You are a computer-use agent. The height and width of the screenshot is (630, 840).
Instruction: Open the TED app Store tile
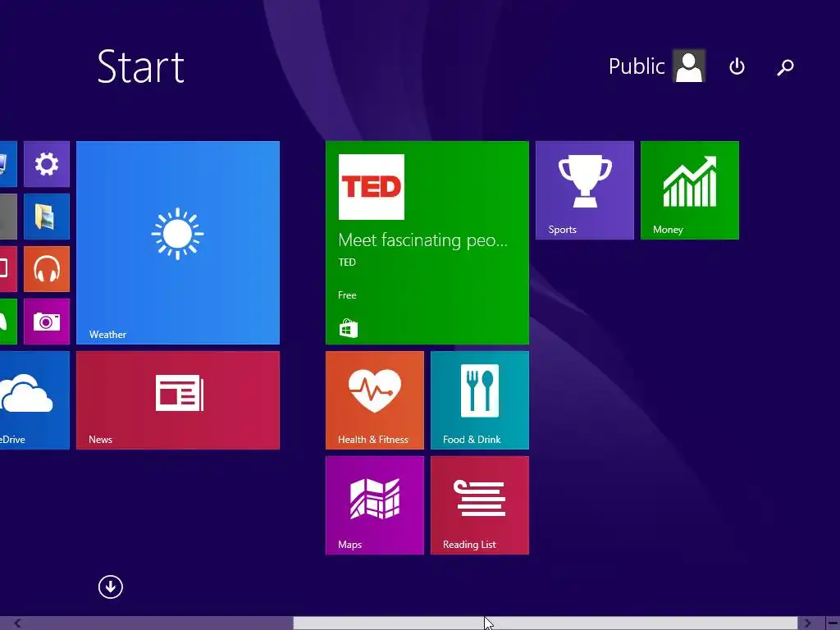(x=427, y=243)
